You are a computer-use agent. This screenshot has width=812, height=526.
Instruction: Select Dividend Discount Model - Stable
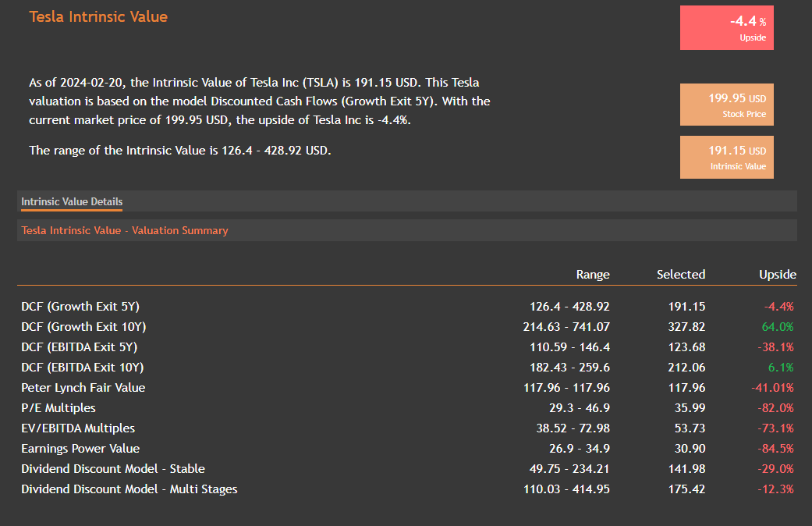(x=113, y=469)
